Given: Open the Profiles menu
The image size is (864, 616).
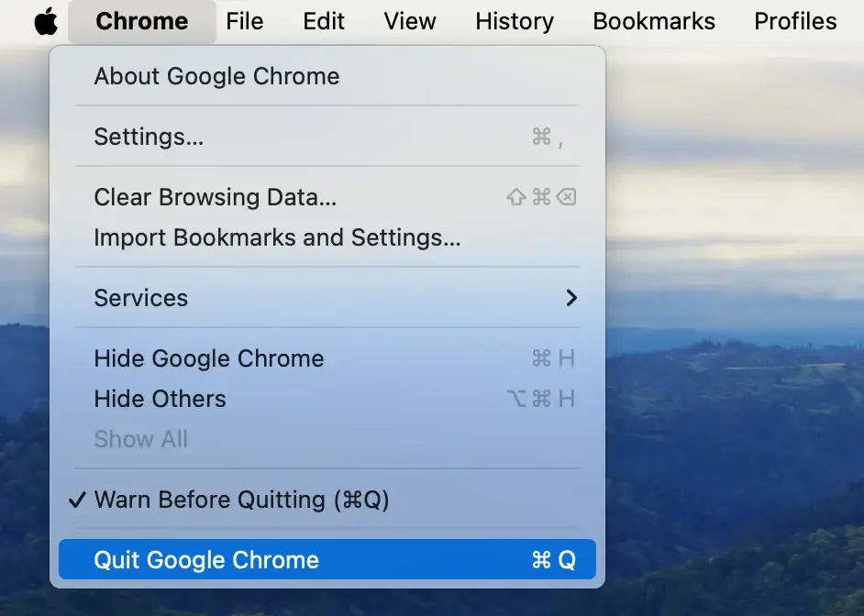Looking at the screenshot, I should click(795, 21).
